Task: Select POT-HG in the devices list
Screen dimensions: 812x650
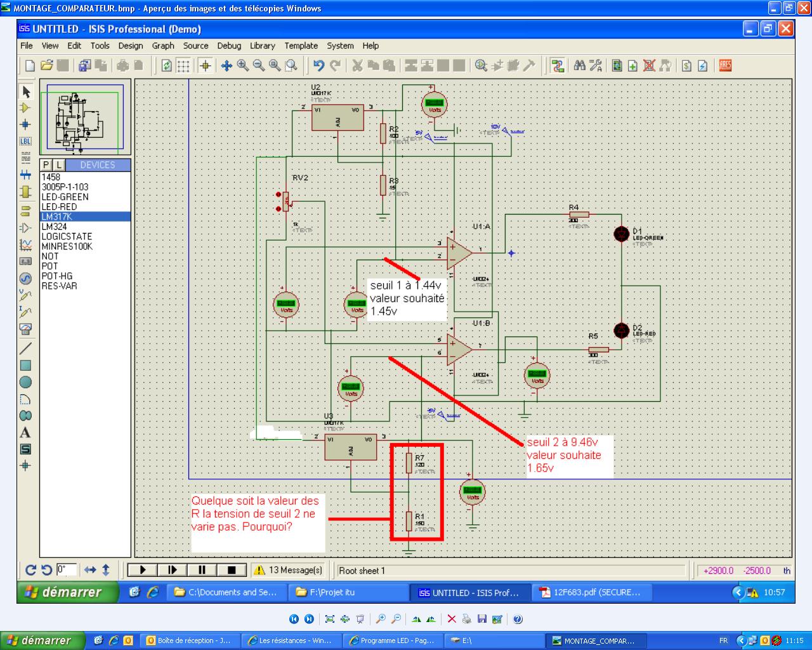Action: coord(85,276)
